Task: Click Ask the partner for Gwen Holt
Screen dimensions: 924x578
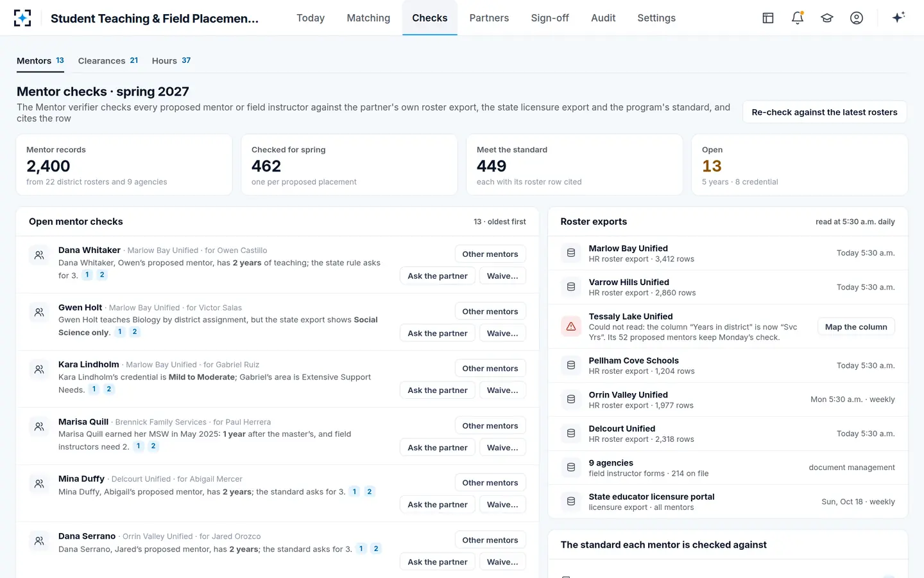Action: [438, 333]
